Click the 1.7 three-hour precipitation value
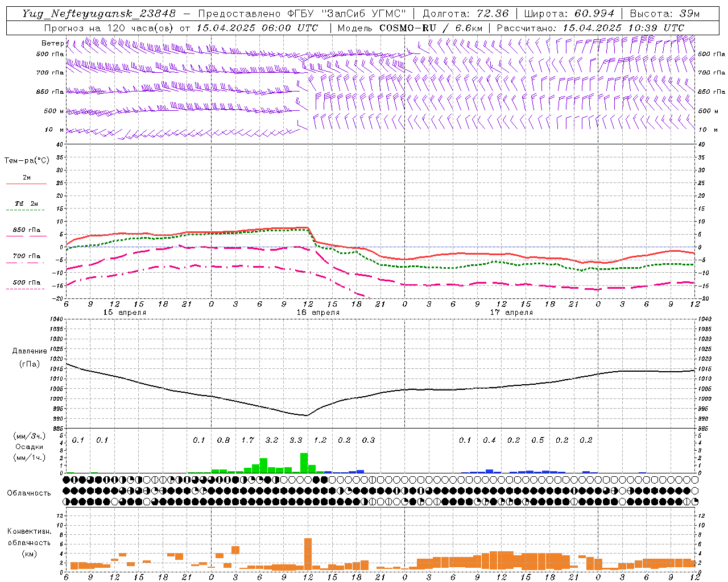Screen dimensions: 728x582 [247, 440]
